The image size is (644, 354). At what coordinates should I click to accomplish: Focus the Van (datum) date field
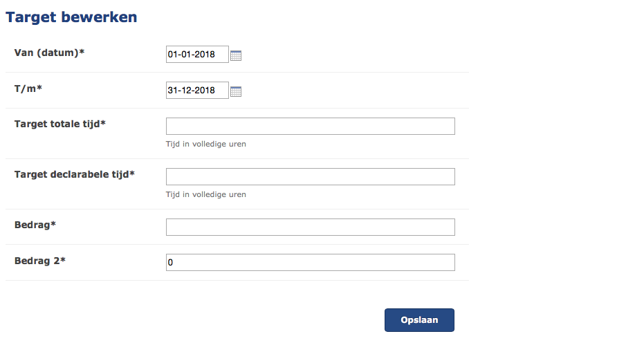(x=197, y=55)
